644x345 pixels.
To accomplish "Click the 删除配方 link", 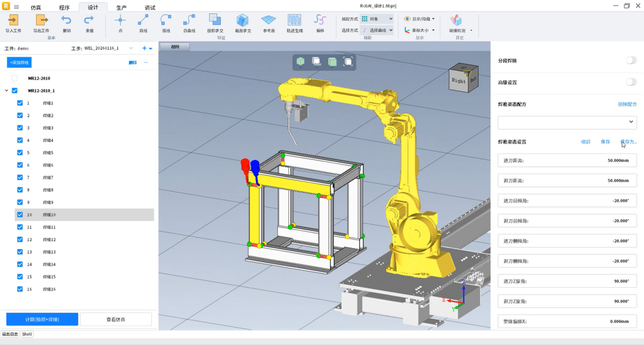I will pyautogui.click(x=627, y=104).
